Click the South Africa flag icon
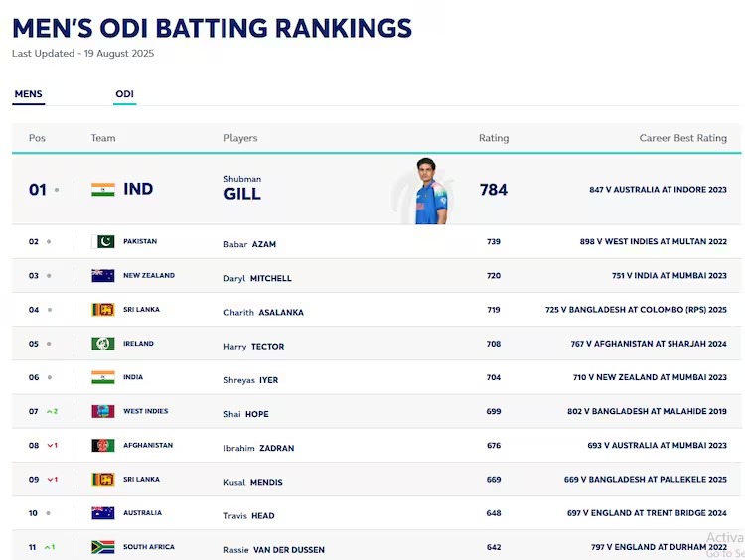 tap(103, 547)
